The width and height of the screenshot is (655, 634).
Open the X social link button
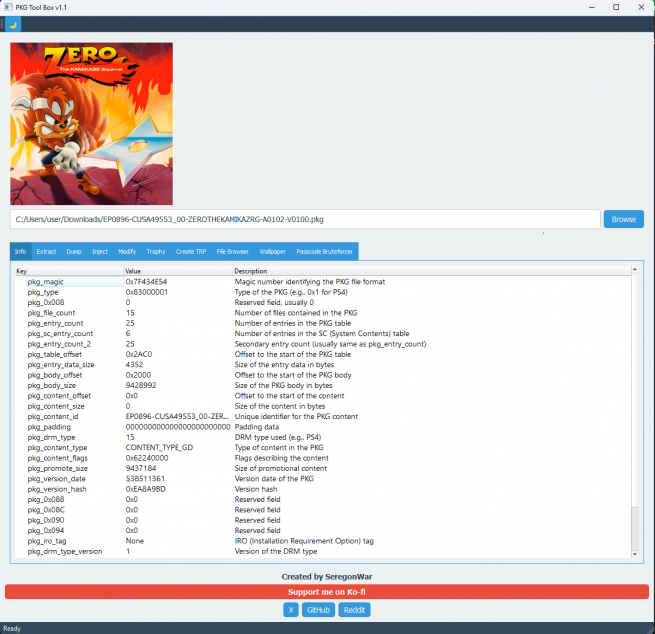(x=291, y=610)
